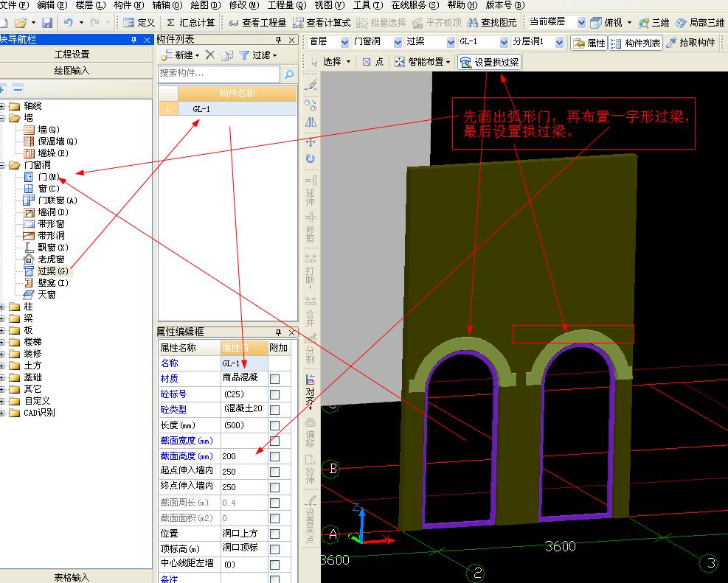Image resolution: width=728 pixels, height=583 pixels.
Task: Switch to 三维 view
Action: tap(654, 22)
